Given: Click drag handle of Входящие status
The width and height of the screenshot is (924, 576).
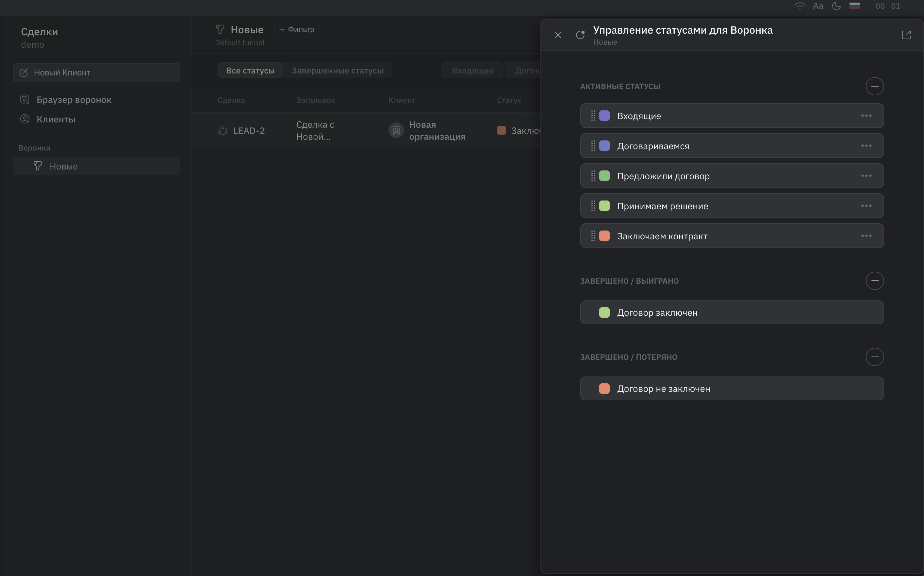Looking at the screenshot, I should click(593, 116).
